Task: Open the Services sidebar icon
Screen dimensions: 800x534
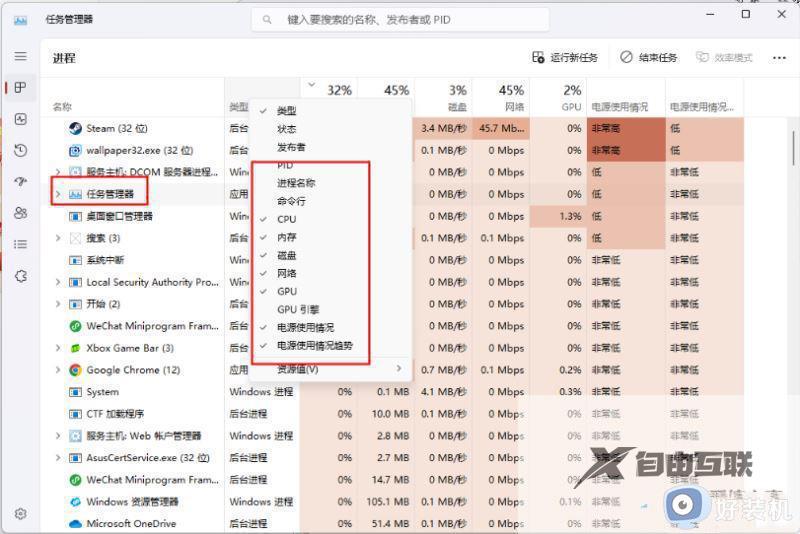Action: pyautogui.click(x=20, y=276)
